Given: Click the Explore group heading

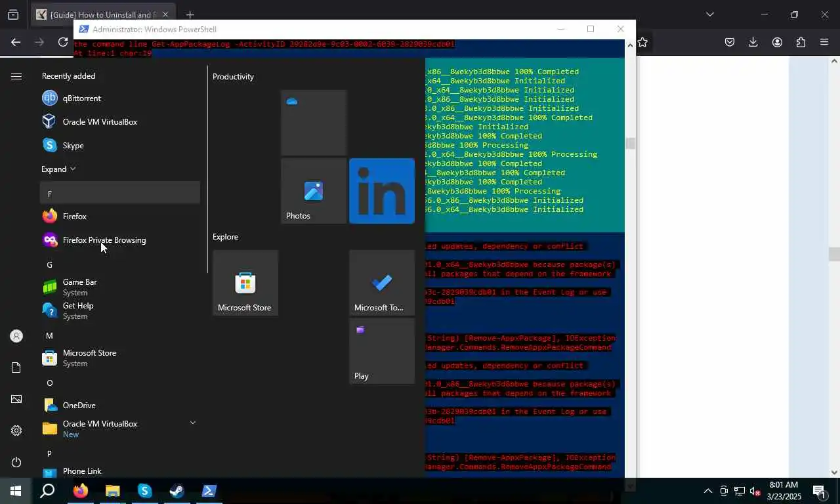Looking at the screenshot, I should click(x=225, y=237).
